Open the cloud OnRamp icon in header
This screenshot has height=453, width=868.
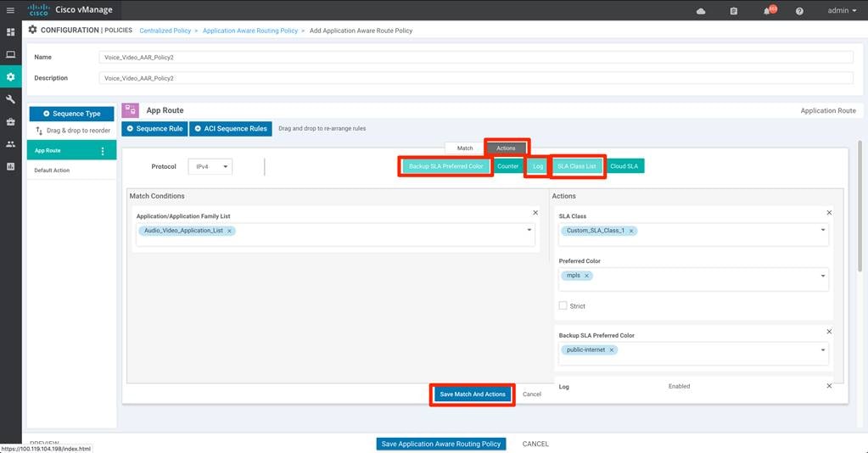click(701, 11)
